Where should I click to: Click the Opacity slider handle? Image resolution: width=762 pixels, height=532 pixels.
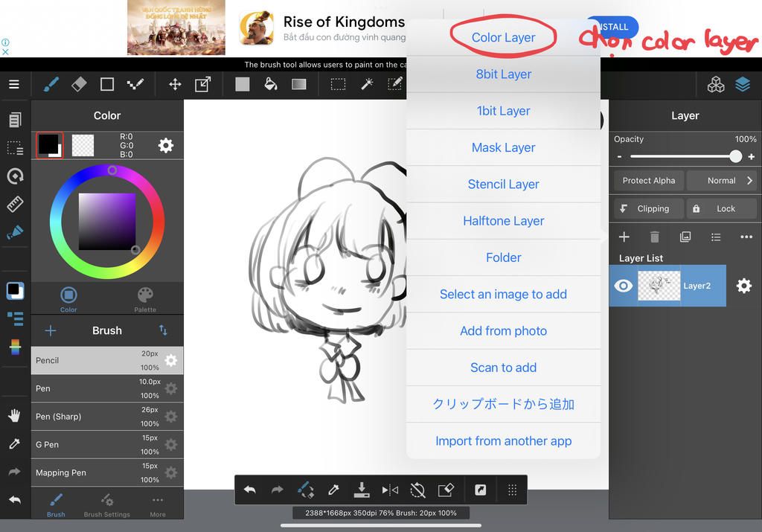tap(735, 156)
